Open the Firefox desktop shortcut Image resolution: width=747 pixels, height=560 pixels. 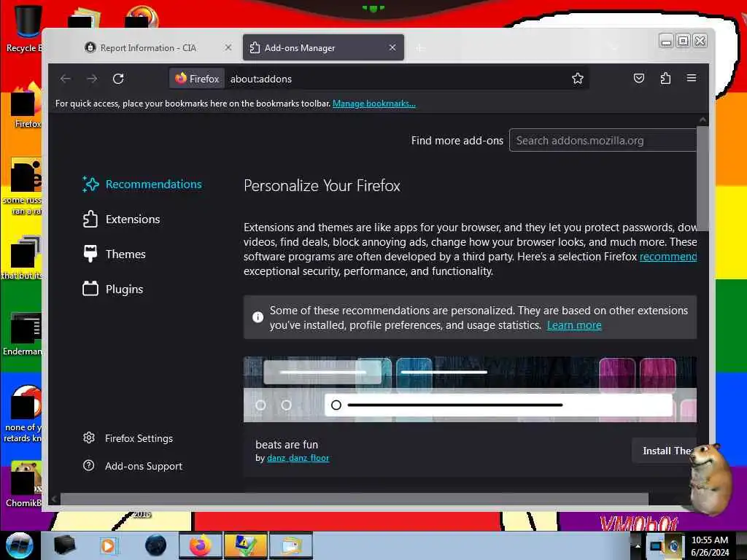click(24, 106)
